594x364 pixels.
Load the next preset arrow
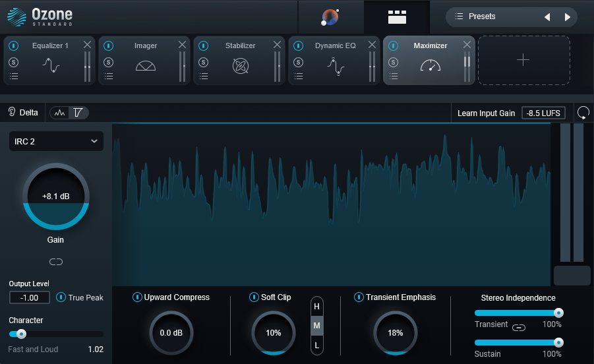(568, 17)
